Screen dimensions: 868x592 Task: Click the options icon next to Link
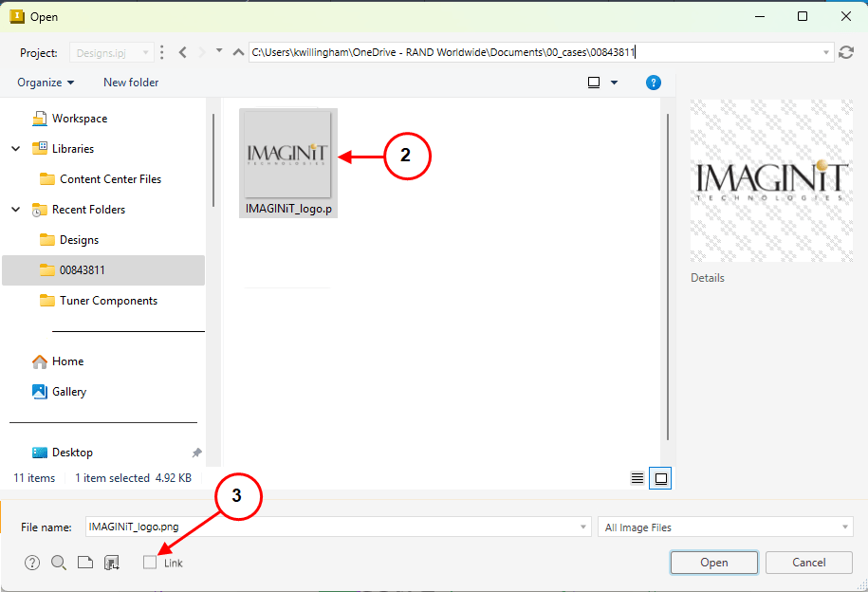[112, 564]
